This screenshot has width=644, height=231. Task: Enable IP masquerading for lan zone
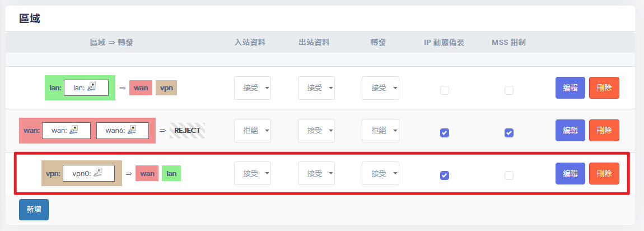point(445,90)
